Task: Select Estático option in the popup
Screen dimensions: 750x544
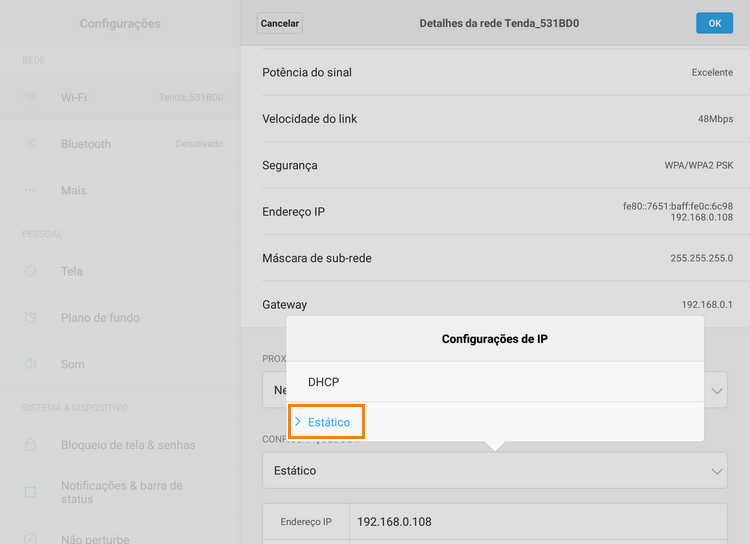Action: point(495,422)
